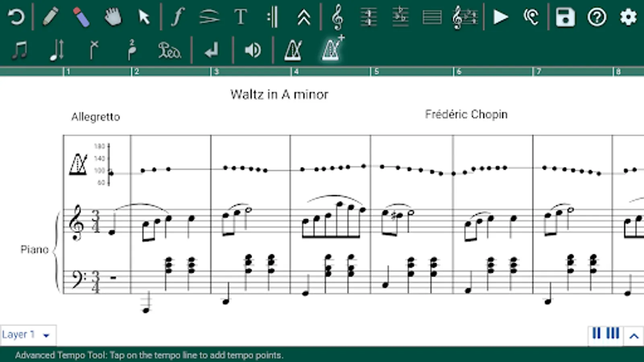Expand the bottom panel chevron
Image resolution: width=644 pixels, height=362 pixels.
634,336
